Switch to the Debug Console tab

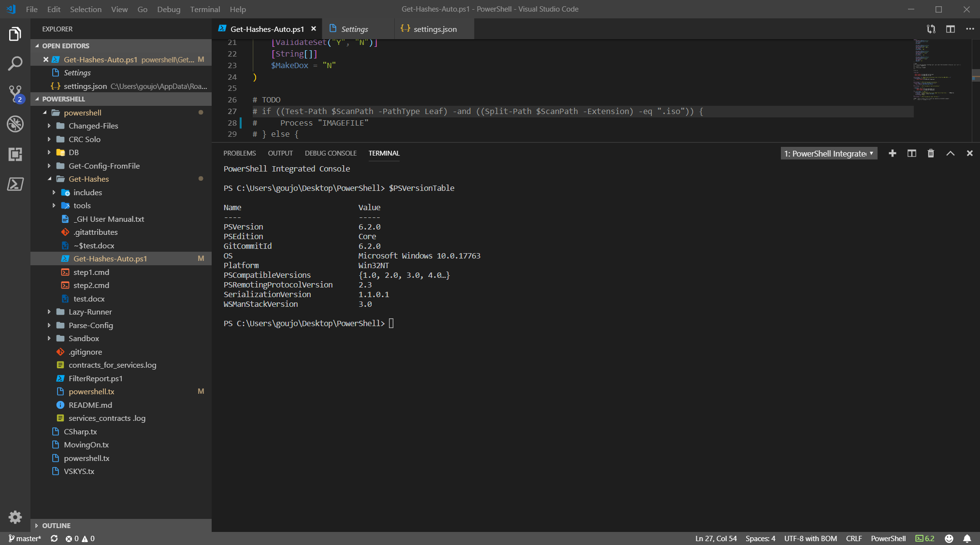tap(331, 153)
